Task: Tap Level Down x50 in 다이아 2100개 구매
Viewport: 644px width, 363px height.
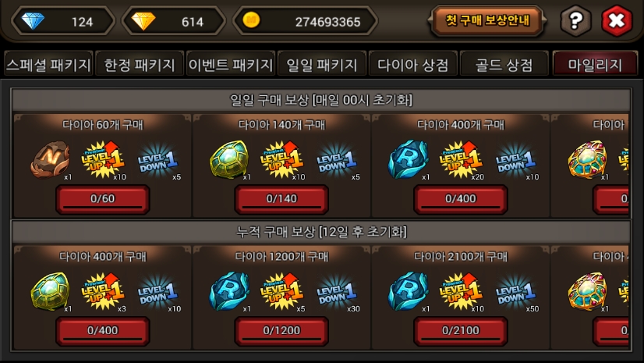Action: click(x=516, y=293)
